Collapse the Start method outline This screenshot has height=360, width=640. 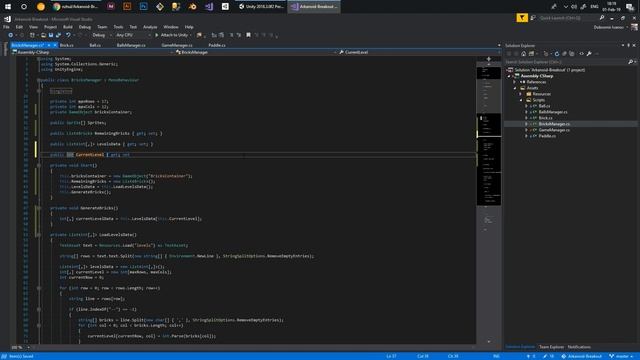point(39,166)
